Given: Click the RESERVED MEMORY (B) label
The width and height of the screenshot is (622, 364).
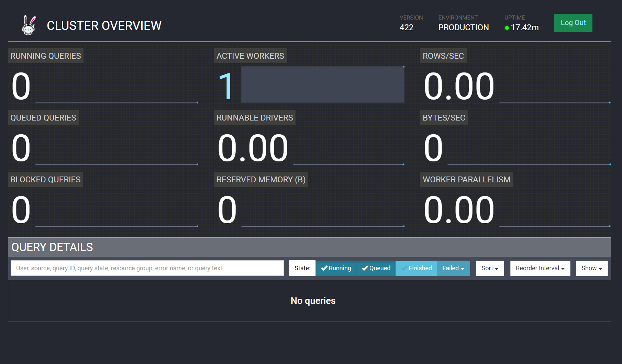Looking at the screenshot, I should [x=261, y=179].
